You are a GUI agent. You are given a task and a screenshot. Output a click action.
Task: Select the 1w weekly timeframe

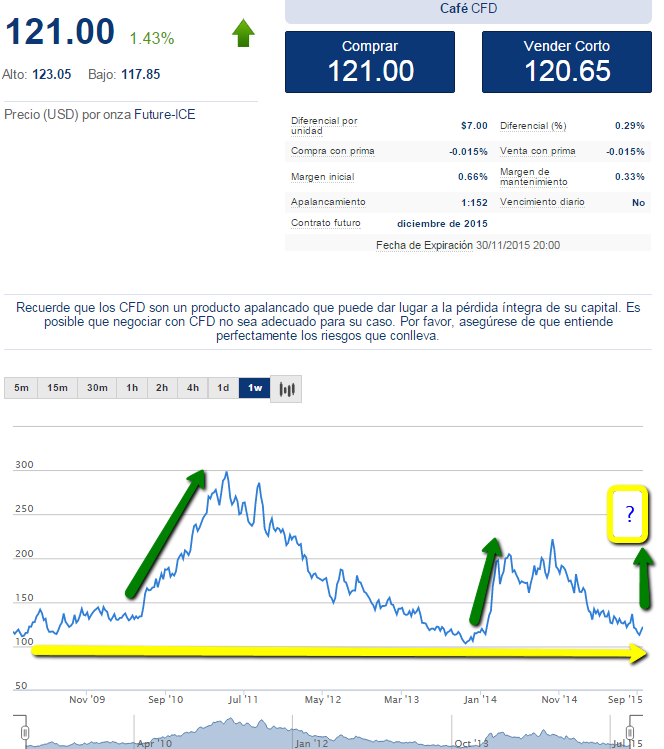254,388
